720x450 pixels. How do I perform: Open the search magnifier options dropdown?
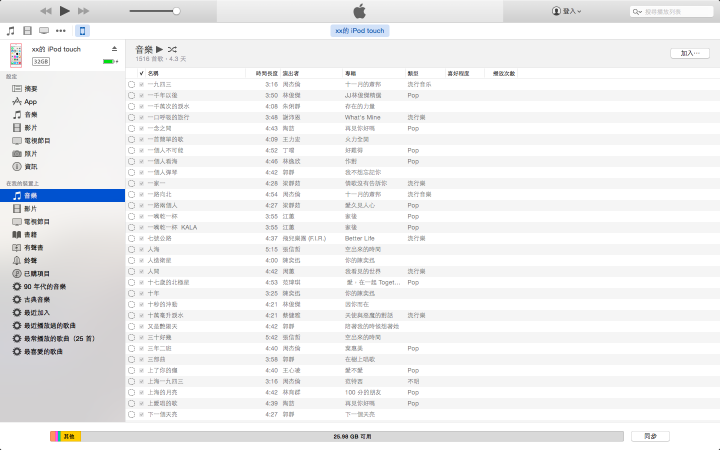637,11
